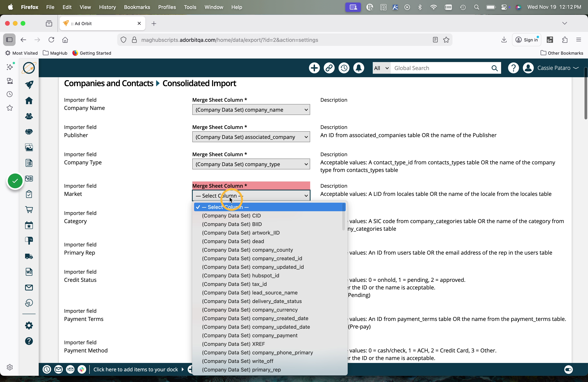This screenshot has height=382, width=588.
Task: Click the Firefox 'Sign in' button
Action: point(527,40)
